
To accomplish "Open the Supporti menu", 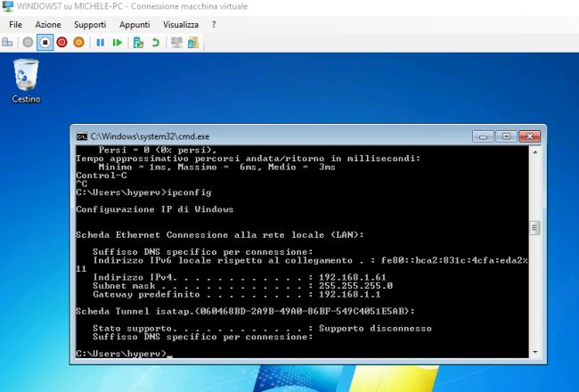I will (x=90, y=24).
